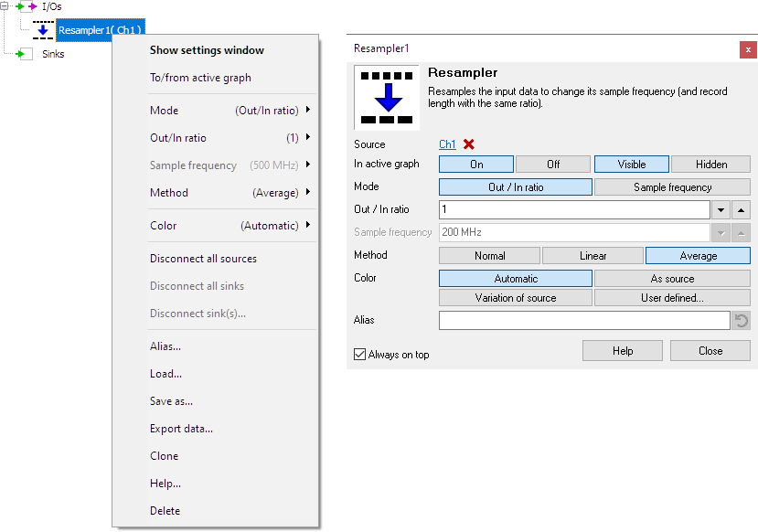Increment Out / In ratio with up arrow
The image size is (758, 532).
pos(742,209)
